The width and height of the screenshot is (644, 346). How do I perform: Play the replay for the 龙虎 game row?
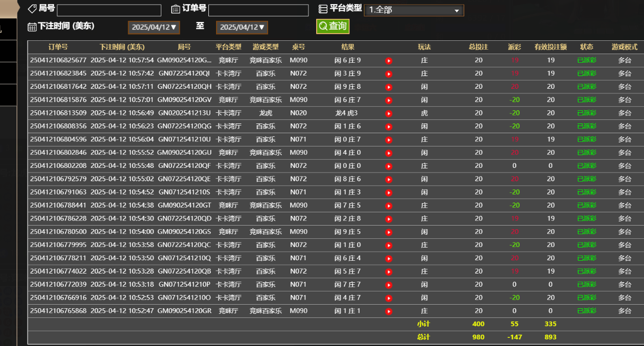(x=389, y=113)
